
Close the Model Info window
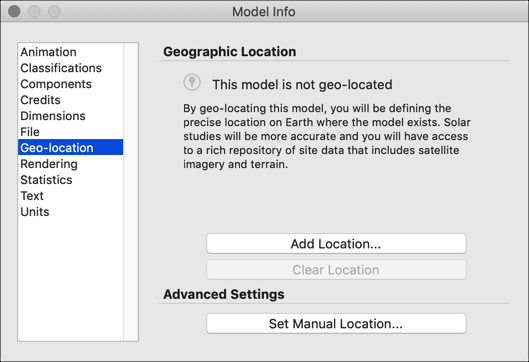[14, 11]
